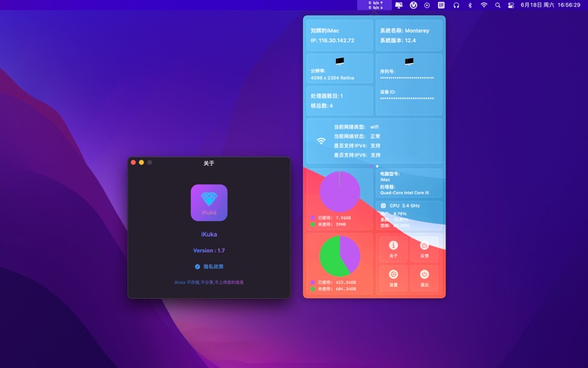Viewport: 588px width, 368px height.
Task: Click the 核总数: 4 text
Action: [321, 106]
